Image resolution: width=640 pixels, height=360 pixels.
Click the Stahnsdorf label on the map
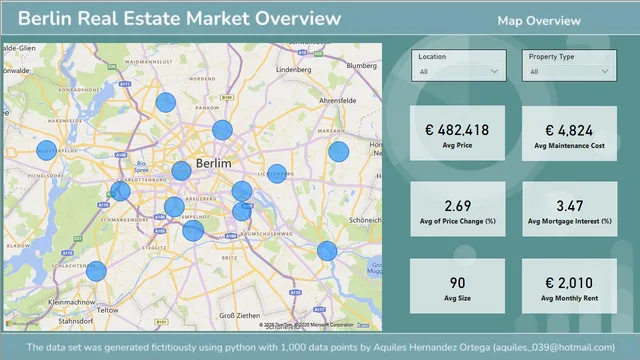(76, 321)
